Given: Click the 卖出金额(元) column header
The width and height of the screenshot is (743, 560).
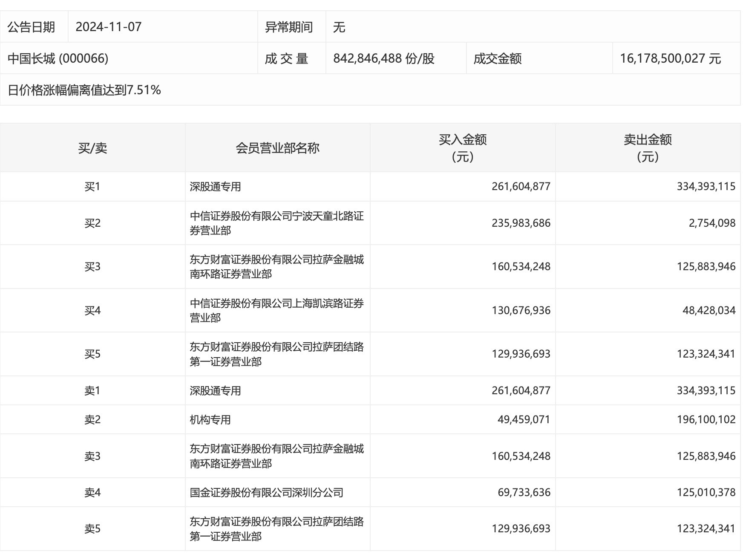Looking at the screenshot, I should (648, 148).
